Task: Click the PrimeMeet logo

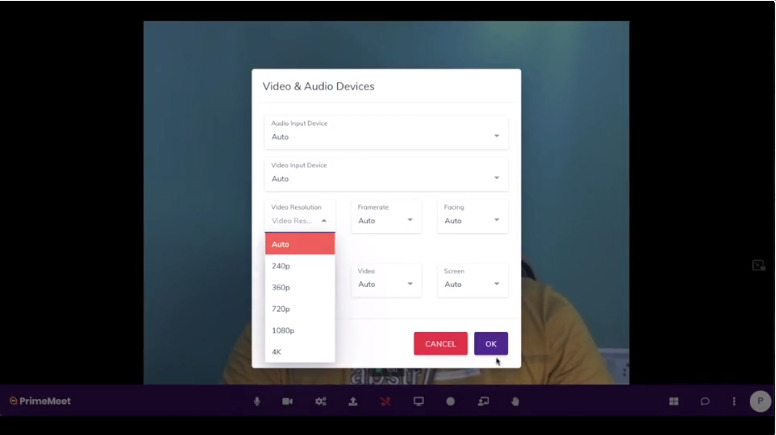Action: [40, 401]
